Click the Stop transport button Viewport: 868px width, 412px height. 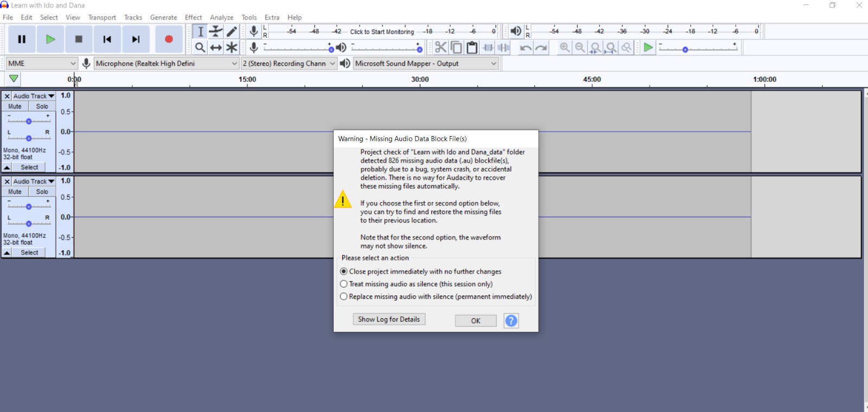pos(79,39)
